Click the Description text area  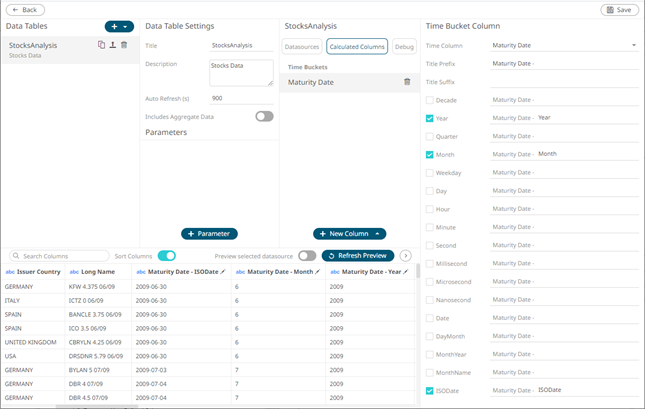point(241,73)
